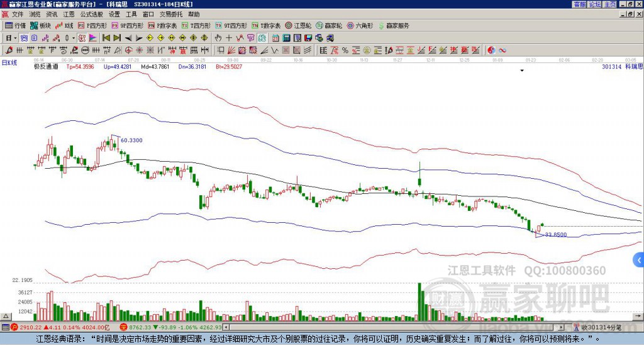
Task: Click the 行情 market quotes button
Action: pyautogui.click(x=15, y=25)
